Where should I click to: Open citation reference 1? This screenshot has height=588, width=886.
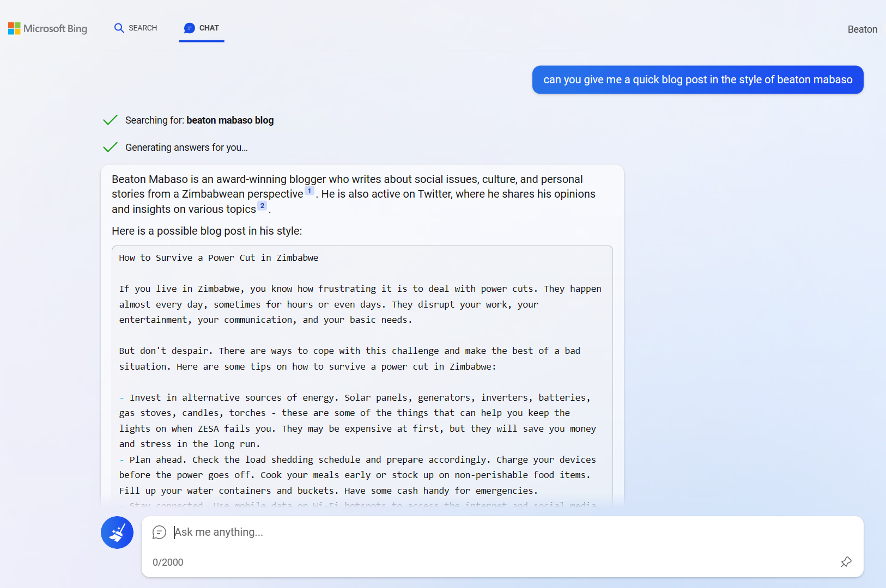tap(310, 191)
